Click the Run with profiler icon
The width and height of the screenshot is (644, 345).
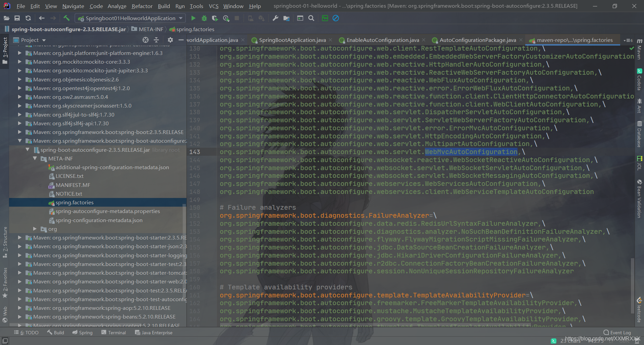tap(226, 18)
